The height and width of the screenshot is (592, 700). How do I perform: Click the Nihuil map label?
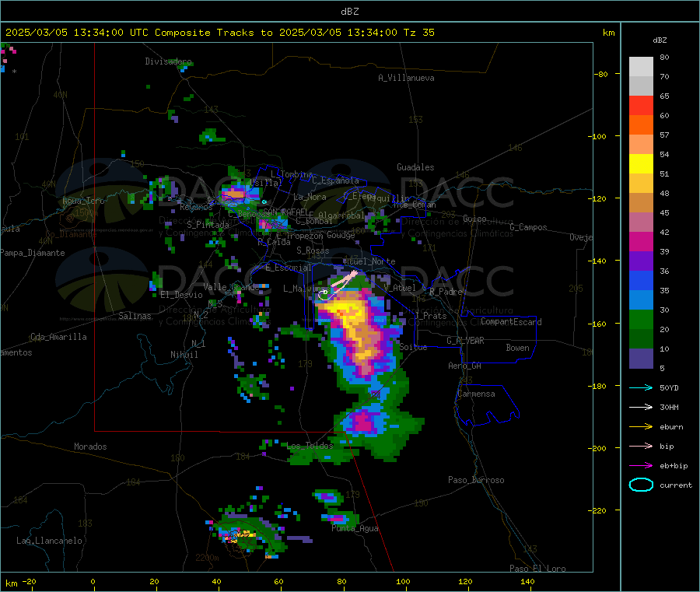click(x=184, y=355)
